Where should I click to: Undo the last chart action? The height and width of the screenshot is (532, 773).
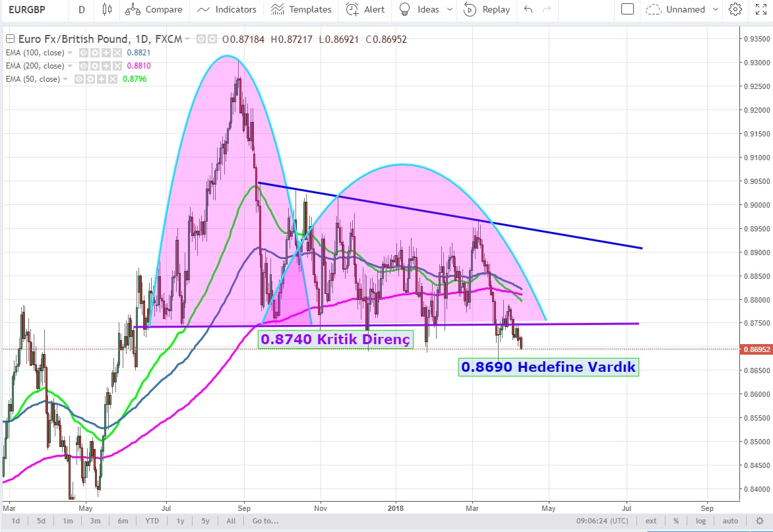click(528, 9)
